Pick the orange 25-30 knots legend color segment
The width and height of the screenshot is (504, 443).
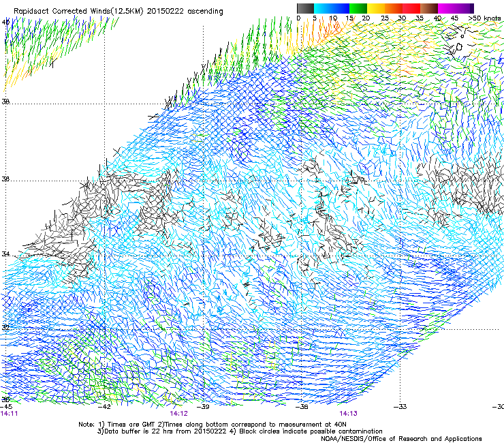coord(394,8)
